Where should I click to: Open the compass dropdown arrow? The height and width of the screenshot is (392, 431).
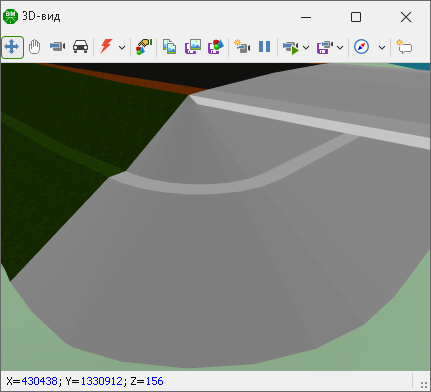point(382,48)
